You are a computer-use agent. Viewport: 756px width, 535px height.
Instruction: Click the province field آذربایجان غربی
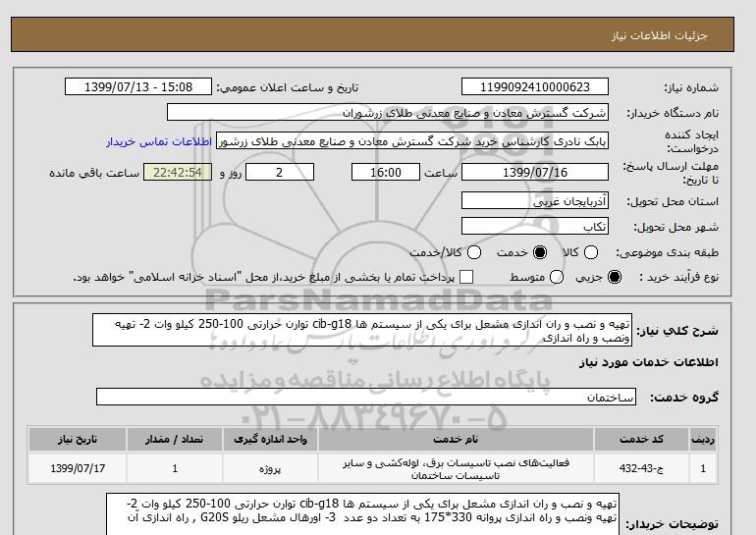(x=535, y=200)
